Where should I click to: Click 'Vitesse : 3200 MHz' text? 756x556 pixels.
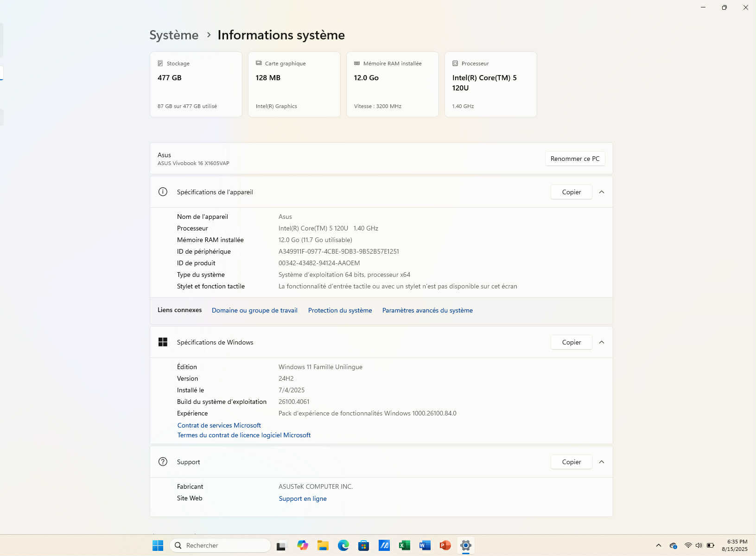pyautogui.click(x=378, y=106)
